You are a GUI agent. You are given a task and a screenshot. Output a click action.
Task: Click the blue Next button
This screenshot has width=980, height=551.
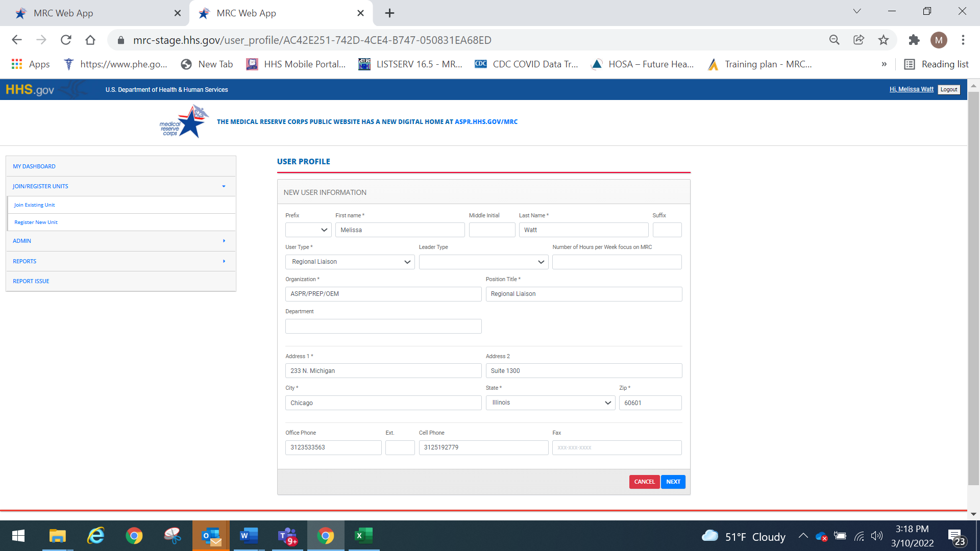pyautogui.click(x=673, y=482)
